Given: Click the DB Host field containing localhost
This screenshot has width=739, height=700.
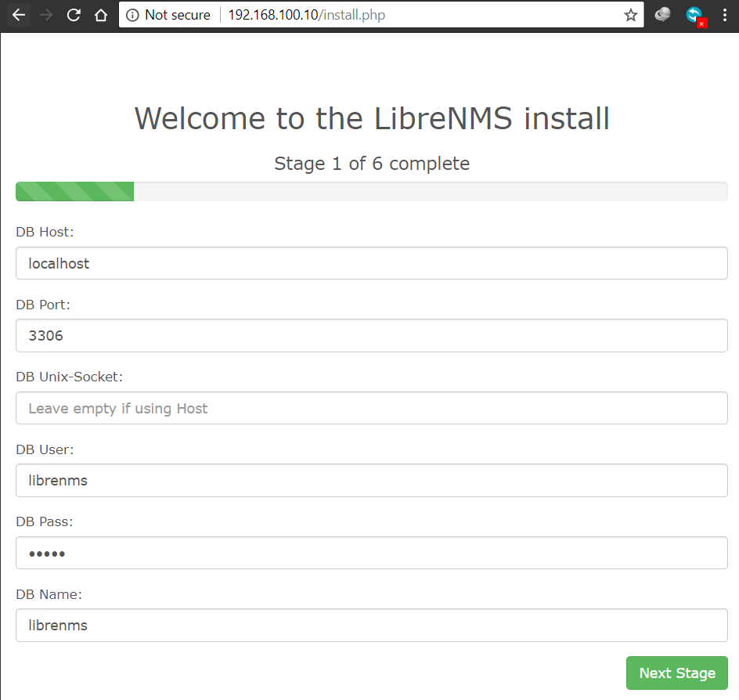Looking at the screenshot, I should [x=371, y=263].
